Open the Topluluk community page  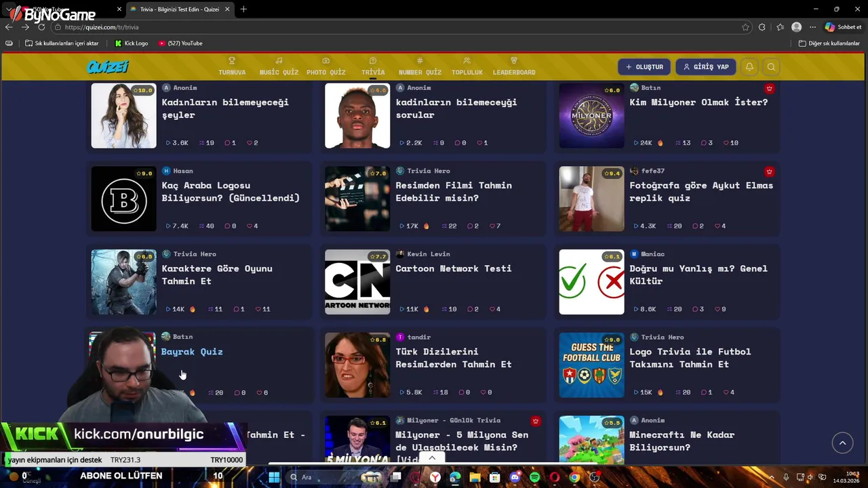pyautogui.click(x=467, y=66)
